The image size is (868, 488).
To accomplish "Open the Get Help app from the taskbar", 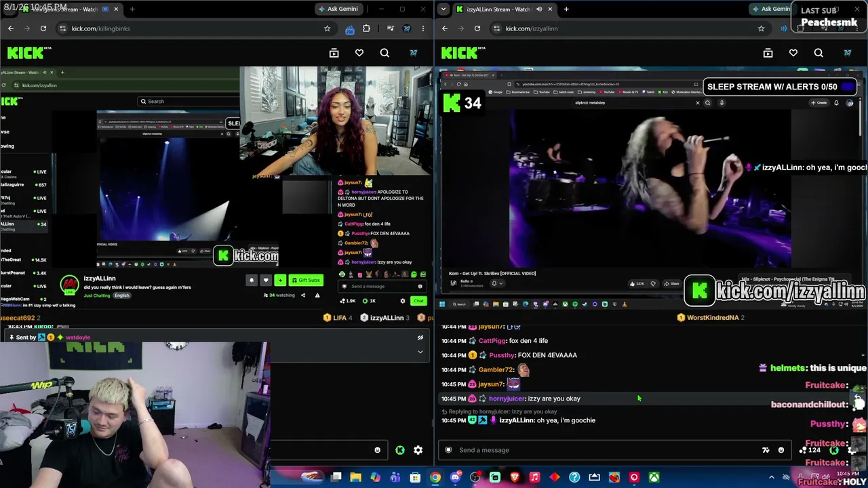I will (574, 478).
